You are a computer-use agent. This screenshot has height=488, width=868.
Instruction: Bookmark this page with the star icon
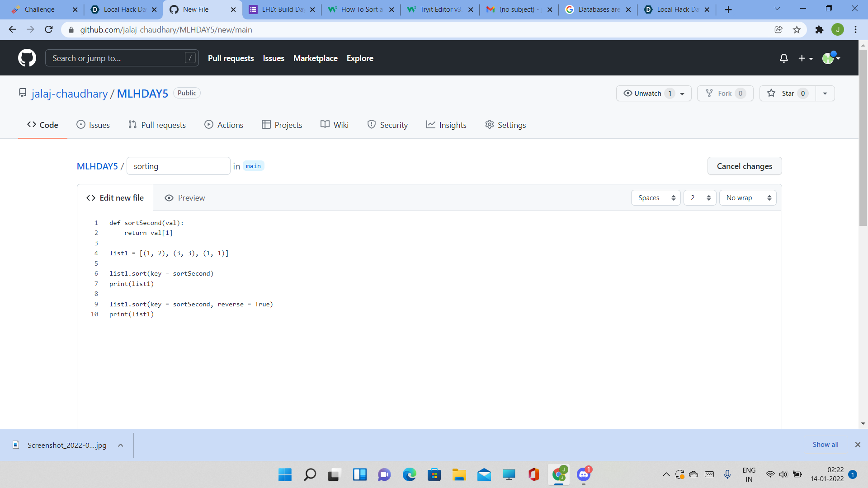pos(797,30)
